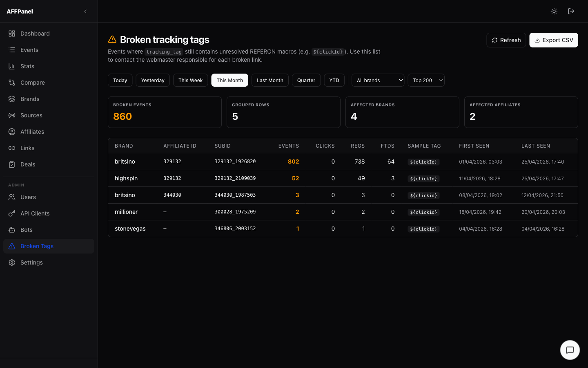Click the Events column header
Viewport: 588px width, 368px height.
288,146
